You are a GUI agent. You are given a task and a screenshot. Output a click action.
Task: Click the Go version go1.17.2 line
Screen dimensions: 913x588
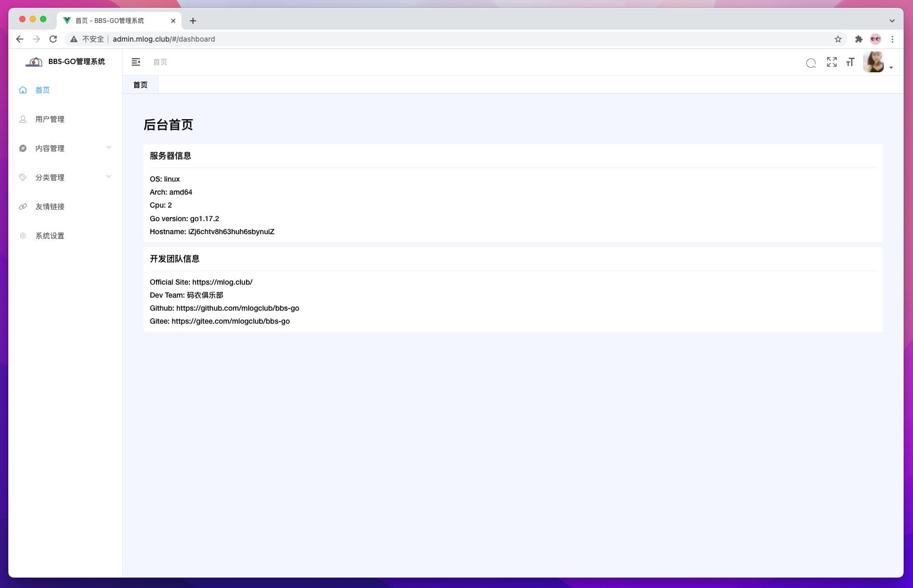[185, 219]
